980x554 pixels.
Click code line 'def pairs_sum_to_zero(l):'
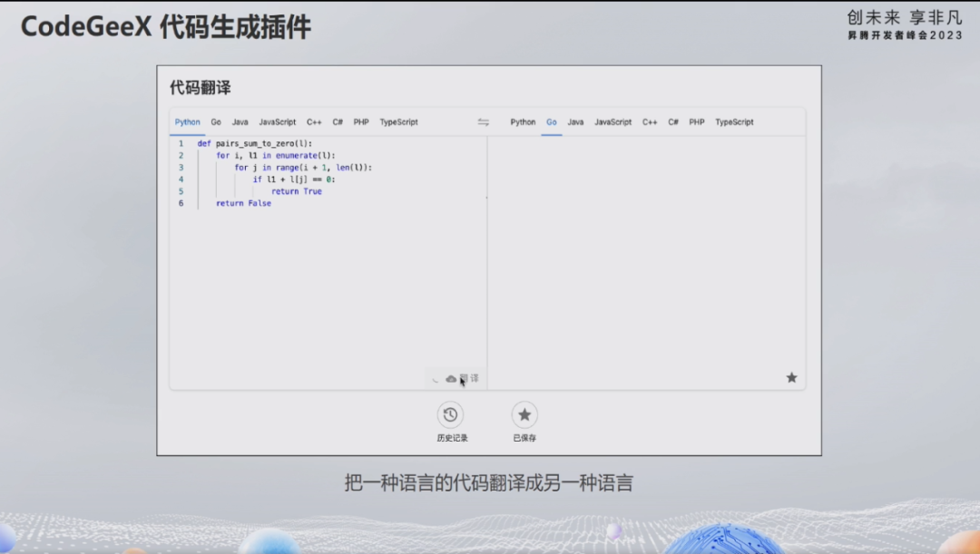(255, 143)
